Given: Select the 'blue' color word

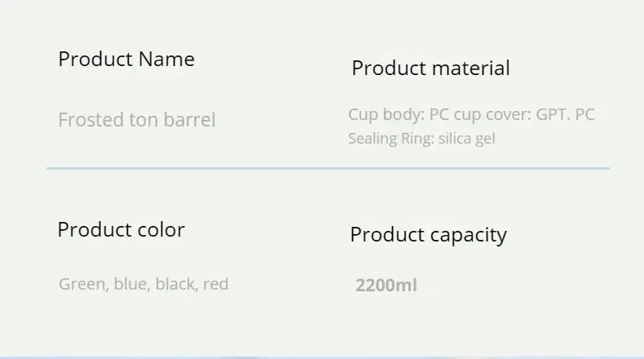Looking at the screenshot, I should (130, 285).
